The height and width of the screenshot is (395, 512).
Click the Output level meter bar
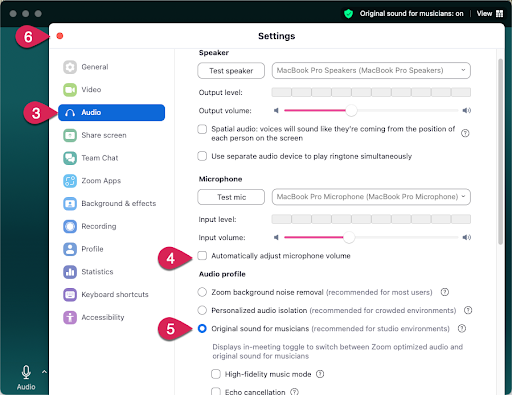pyautogui.click(x=371, y=92)
